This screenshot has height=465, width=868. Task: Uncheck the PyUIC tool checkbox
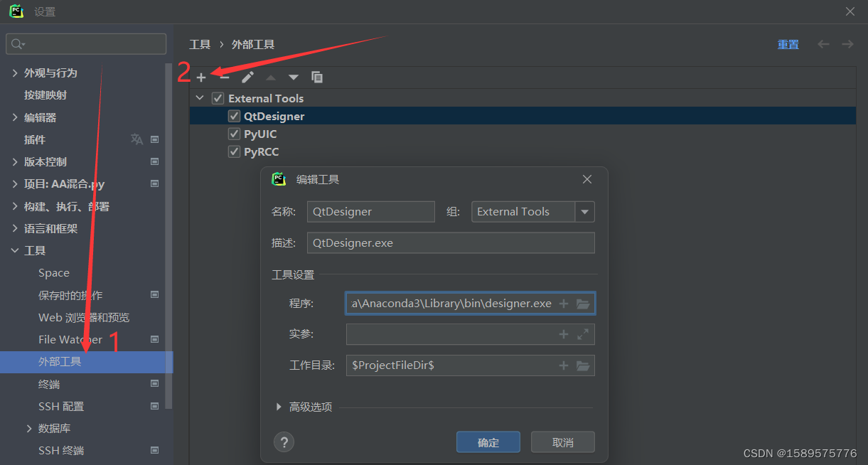(234, 134)
